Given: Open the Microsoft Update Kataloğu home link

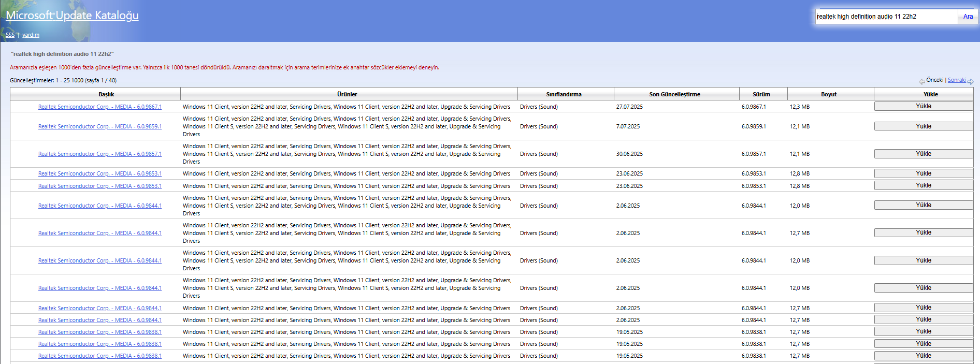Looking at the screenshot, I should (72, 16).
